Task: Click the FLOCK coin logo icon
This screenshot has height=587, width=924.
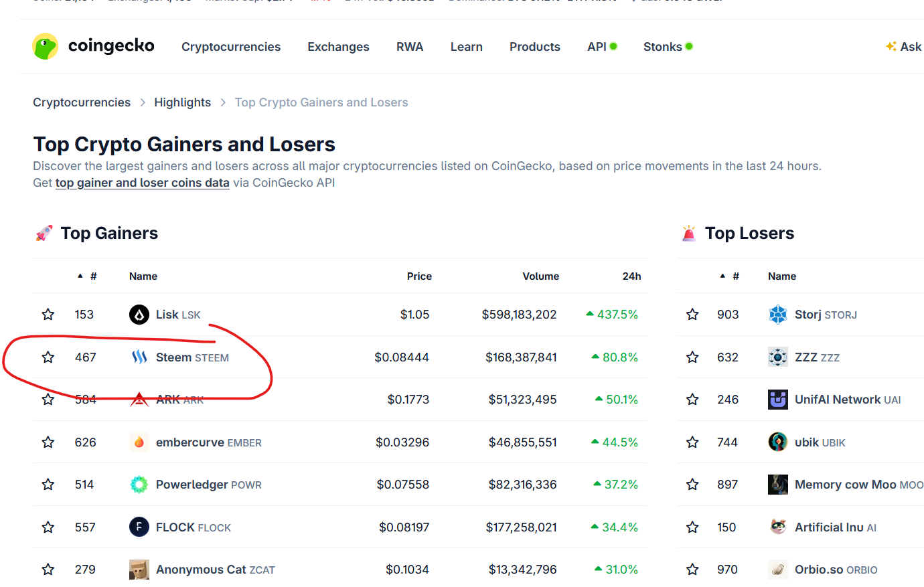Action: [139, 527]
